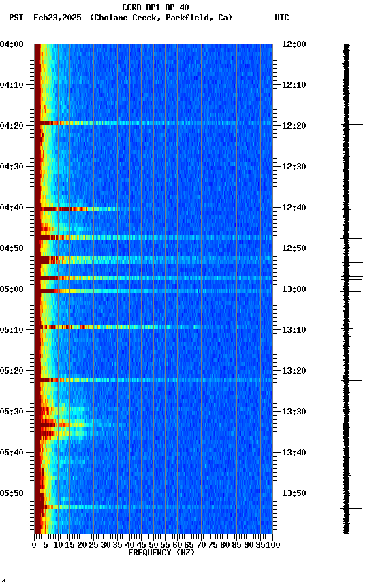Click the 04:40 PST time label
This screenshot has width=376, height=588.
tap(12, 208)
